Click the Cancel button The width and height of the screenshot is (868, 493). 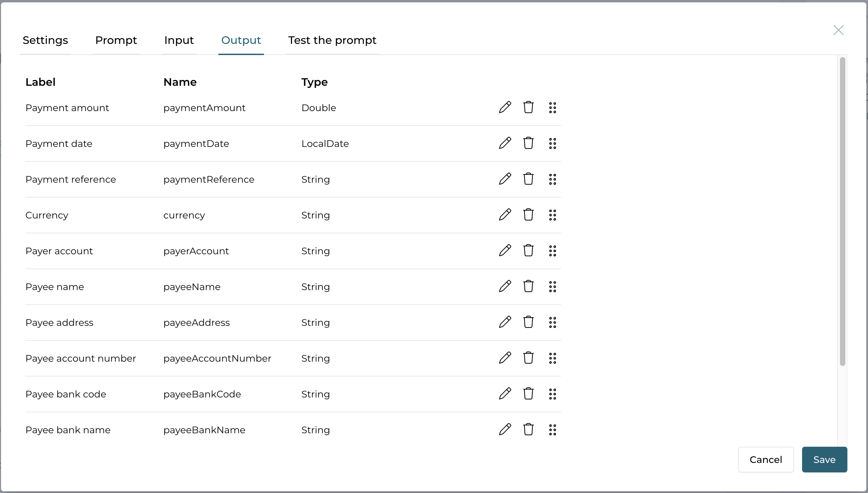766,460
